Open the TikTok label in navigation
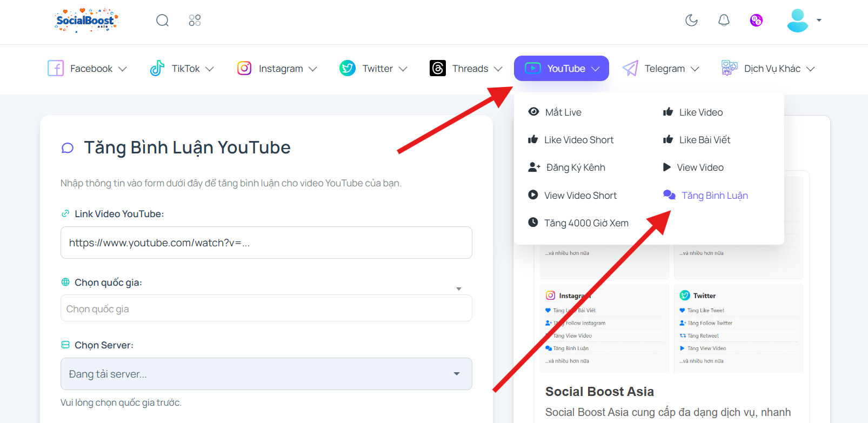This screenshot has width=868, height=423. 185,69
